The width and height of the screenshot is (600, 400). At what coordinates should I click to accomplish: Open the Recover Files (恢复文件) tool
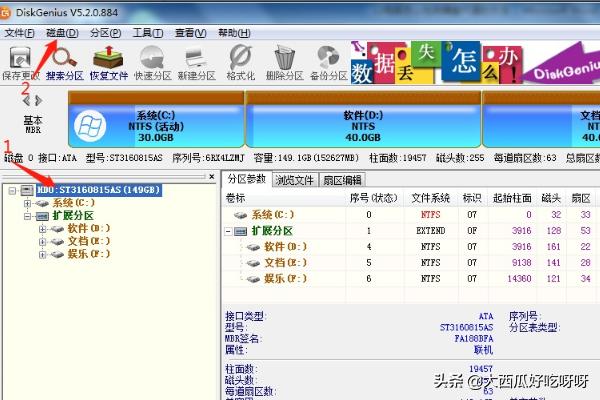pyautogui.click(x=107, y=62)
